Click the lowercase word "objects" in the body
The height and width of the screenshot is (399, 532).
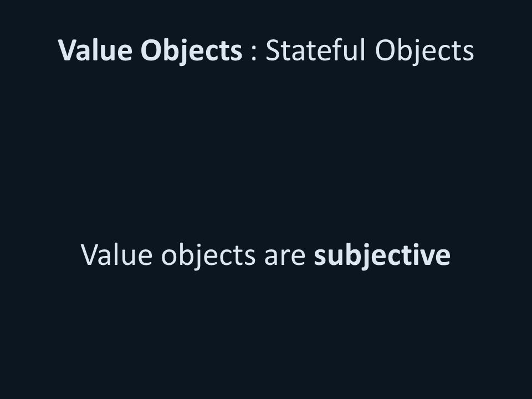click(x=208, y=256)
